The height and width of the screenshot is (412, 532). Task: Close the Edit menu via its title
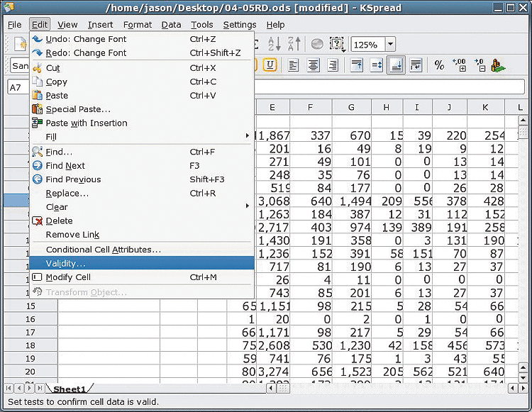click(x=40, y=25)
